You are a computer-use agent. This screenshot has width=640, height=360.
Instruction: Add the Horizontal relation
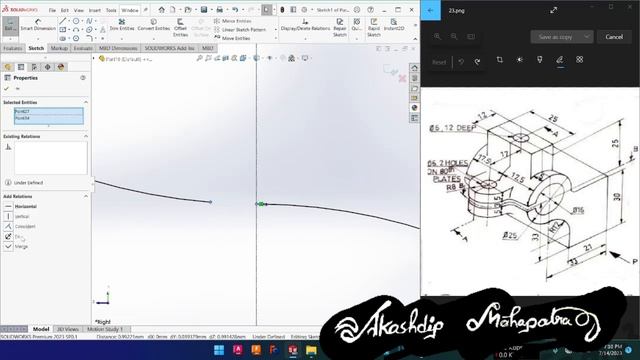tap(20, 207)
